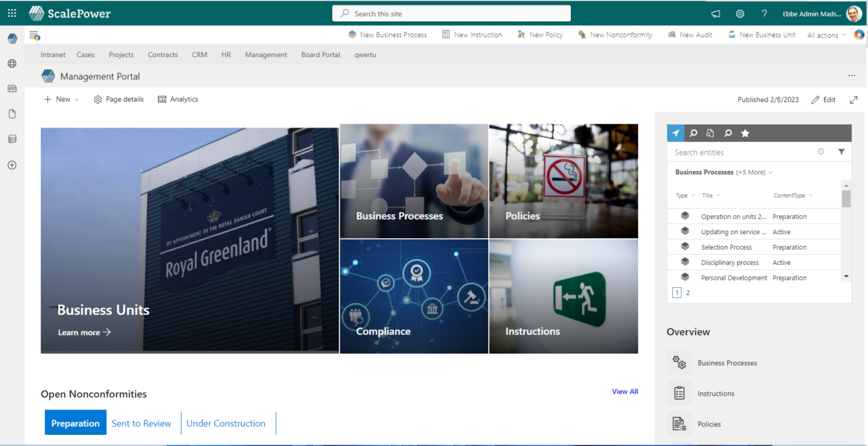Open the settings gear in header
Viewport: 868px width, 446px height.
click(740, 14)
